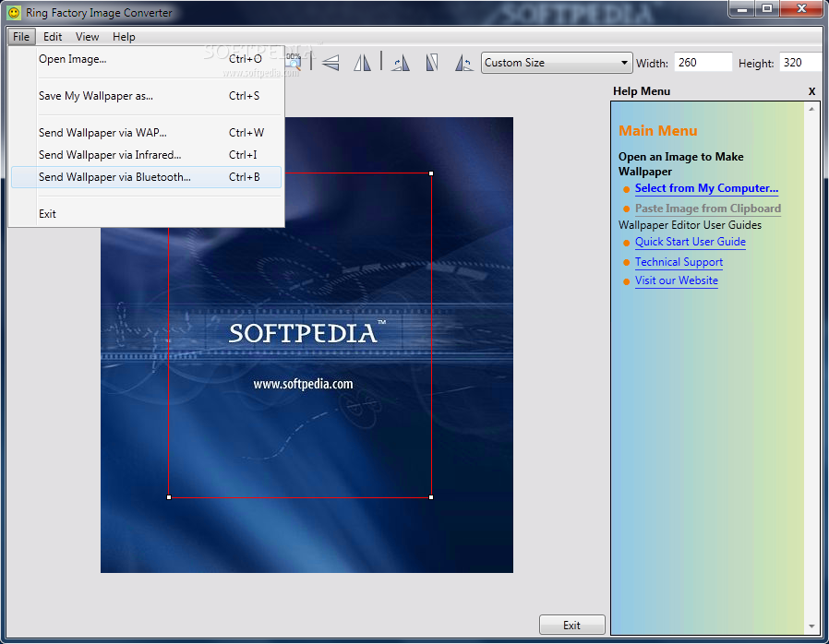Click Select from My Computer... link
The image size is (829, 644).
[x=706, y=188]
